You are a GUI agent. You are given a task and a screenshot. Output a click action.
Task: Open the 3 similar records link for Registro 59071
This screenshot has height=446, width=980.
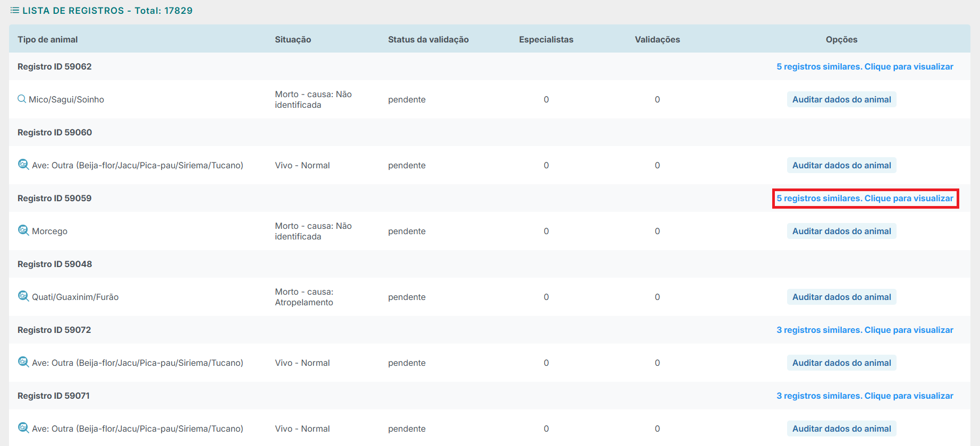tap(865, 396)
